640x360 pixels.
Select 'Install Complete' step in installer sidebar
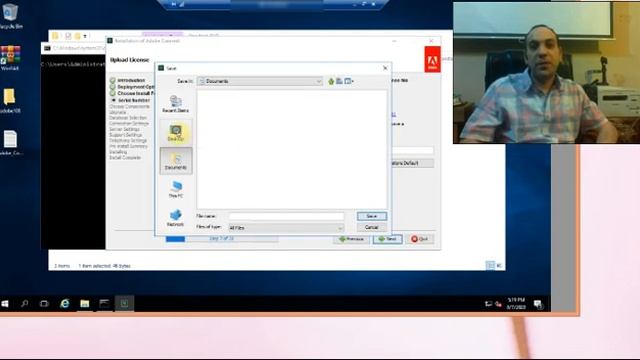click(125, 158)
